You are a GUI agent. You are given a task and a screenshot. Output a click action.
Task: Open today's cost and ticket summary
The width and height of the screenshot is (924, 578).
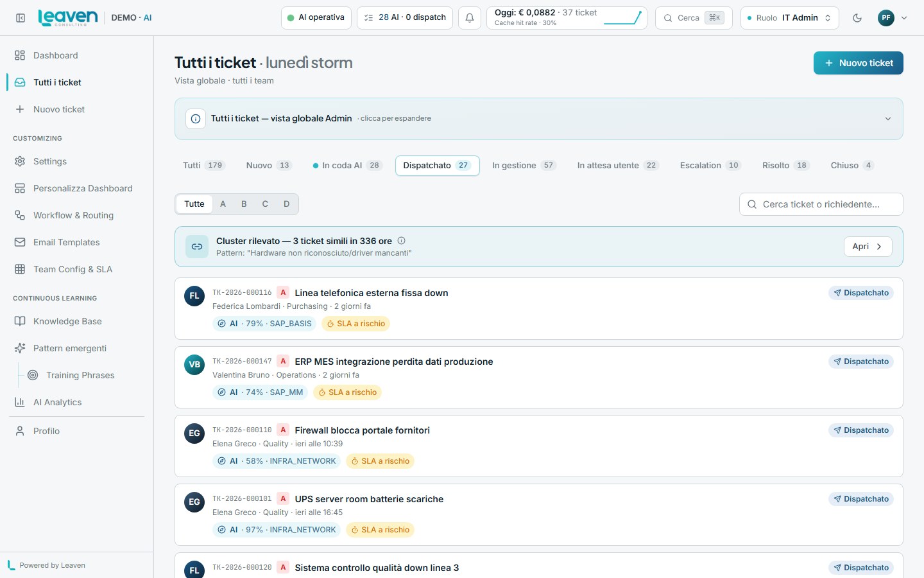[x=567, y=18]
